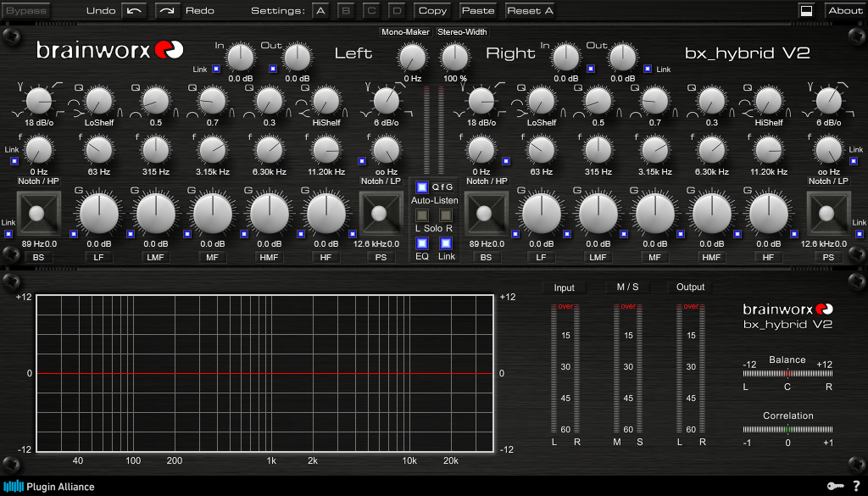Click the Left 18 dB/o high-pass slope knob

tap(39, 101)
